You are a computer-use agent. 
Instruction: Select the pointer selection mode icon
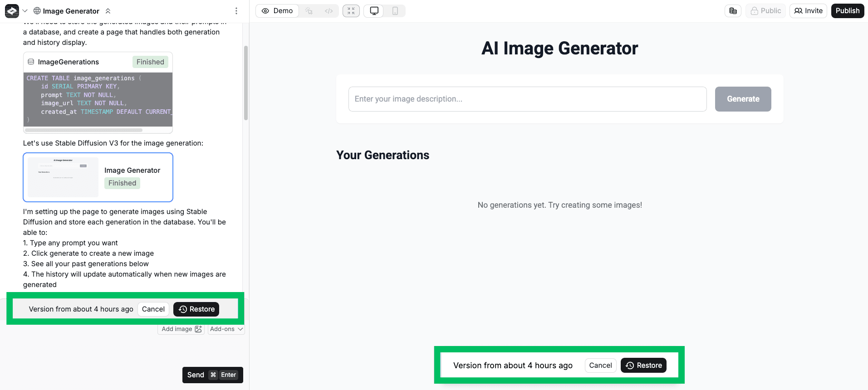point(309,11)
